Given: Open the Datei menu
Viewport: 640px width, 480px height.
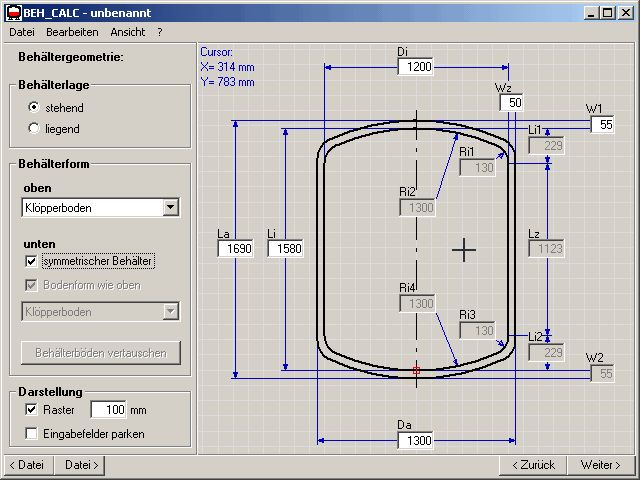Looking at the screenshot, I should coord(21,32).
